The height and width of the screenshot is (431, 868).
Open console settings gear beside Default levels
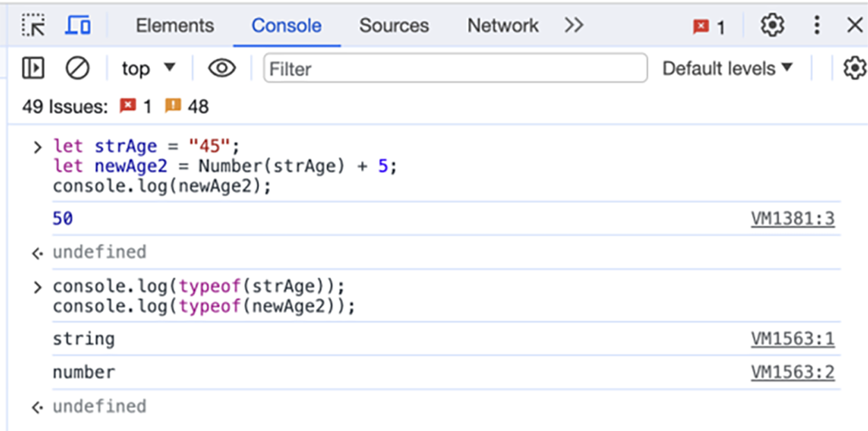pos(854,68)
